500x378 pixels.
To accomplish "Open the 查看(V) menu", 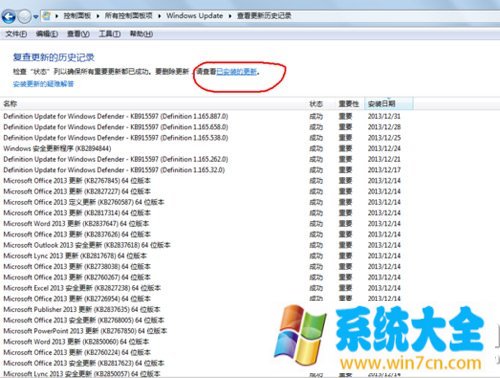I will (x=78, y=34).
